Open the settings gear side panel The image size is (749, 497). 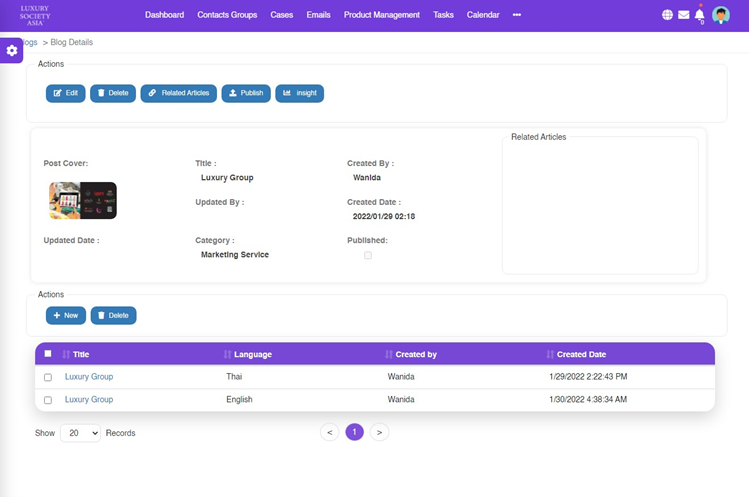point(12,51)
